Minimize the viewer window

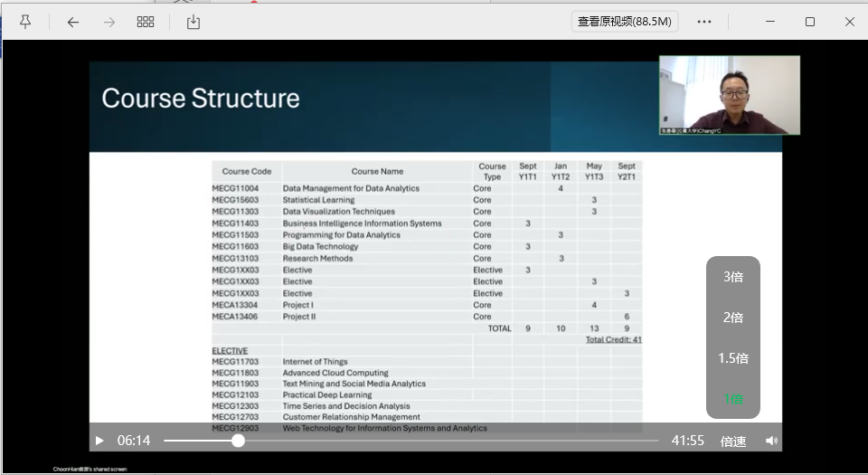770,22
